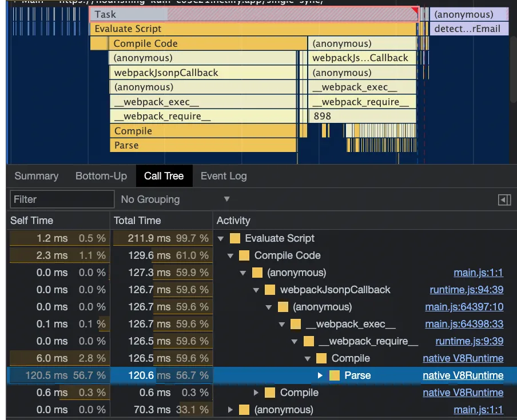Click the Compile Code yellow category icon
Image resolution: width=517 pixels, height=420 pixels.
coord(244,255)
